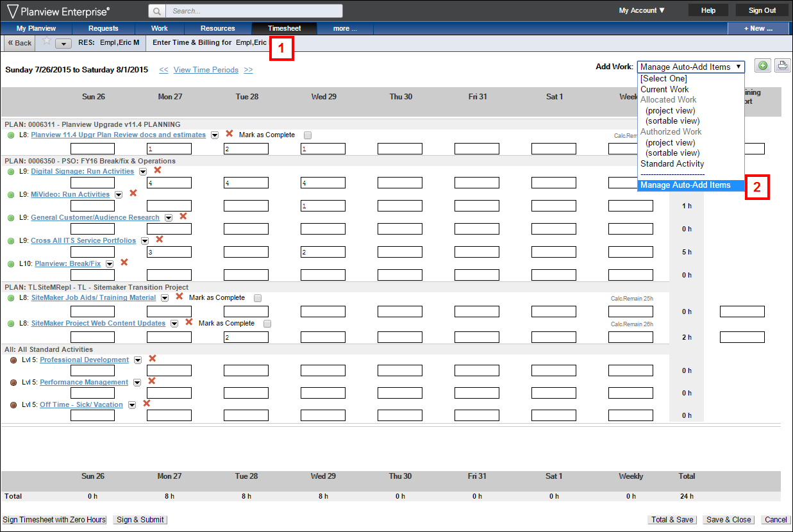Image resolution: width=793 pixels, height=532 pixels.
Task: Switch to the Resources tab
Action: click(x=218, y=28)
